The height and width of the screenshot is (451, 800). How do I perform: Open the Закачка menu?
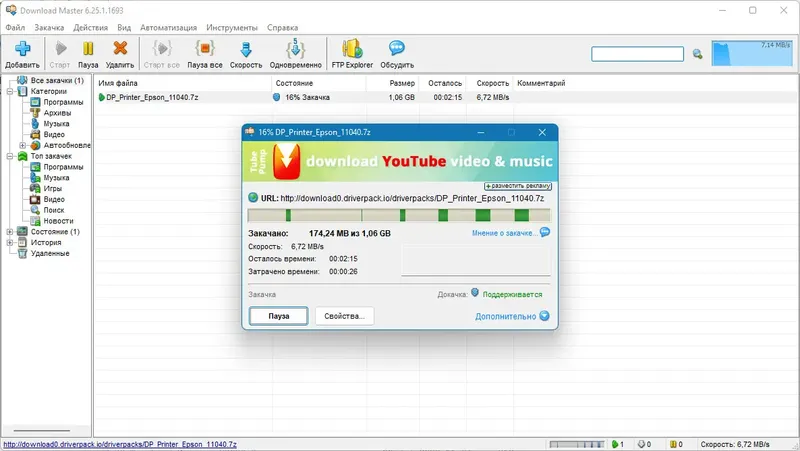[49, 28]
